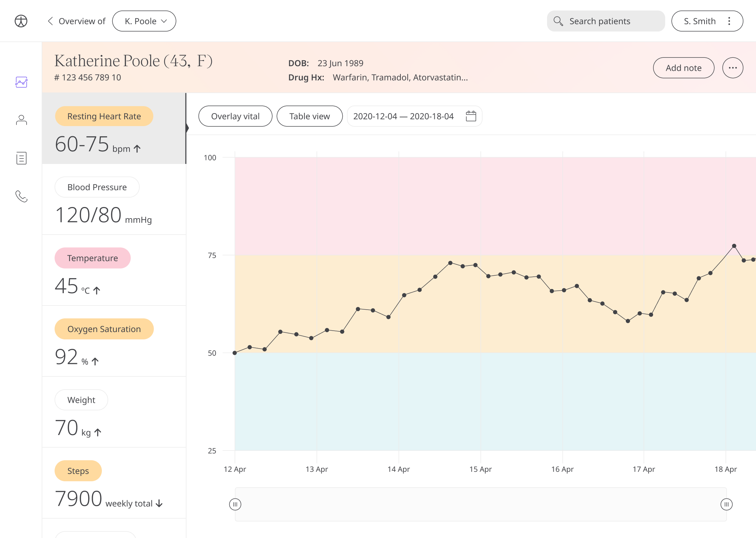
Task: Click the patient ID # 123 456 789 10
Action: pyautogui.click(x=88, y=77)
